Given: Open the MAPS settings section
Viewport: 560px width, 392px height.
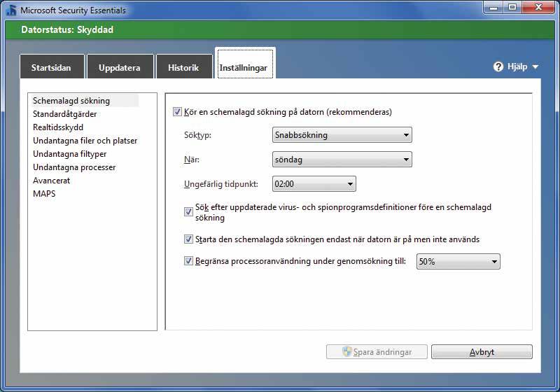Looking at the screenshot, I should coord(44,193).
